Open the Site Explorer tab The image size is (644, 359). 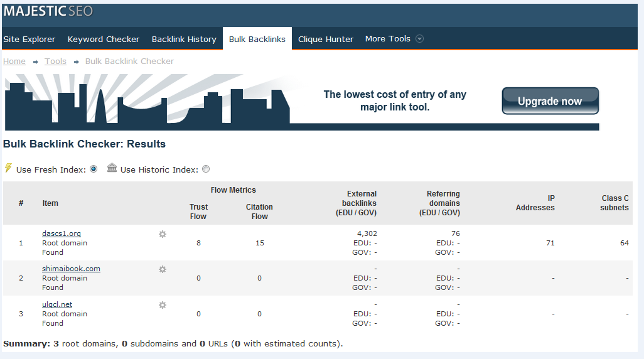tap(29, 39)
